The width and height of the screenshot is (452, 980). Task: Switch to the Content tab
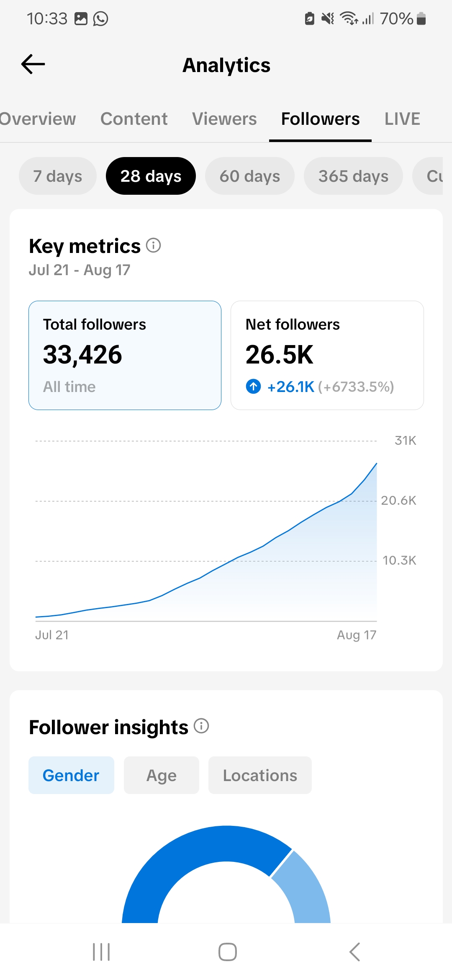tap(134, 119)
